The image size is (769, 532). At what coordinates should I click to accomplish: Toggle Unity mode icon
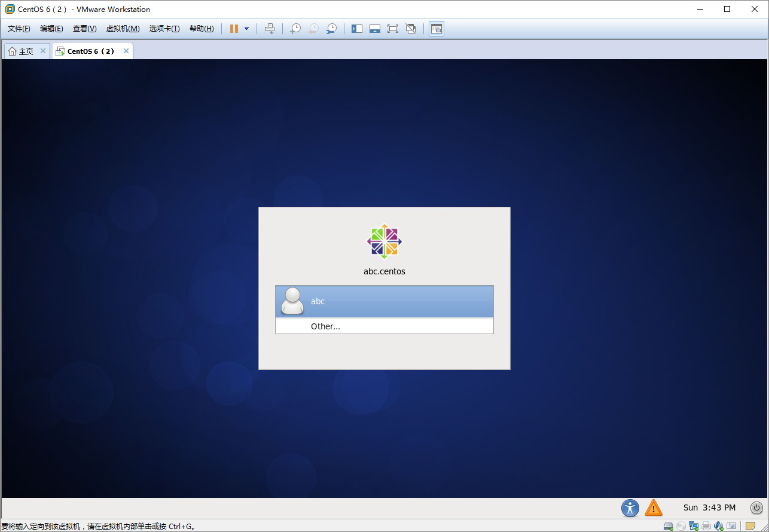(411, 29)
